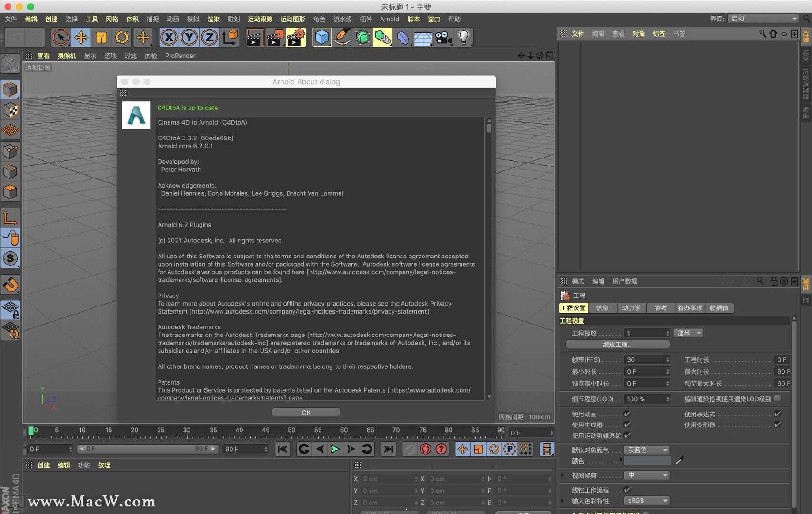This screenshot has height=514, width=812.
Task: Select the Scale tool
Action: point(101,37)
